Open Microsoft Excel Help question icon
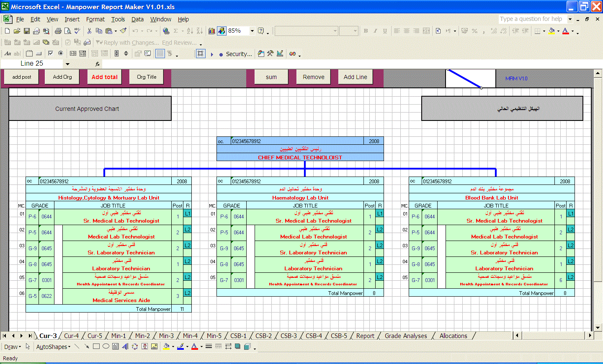603x364 pixels. point(260,31)
